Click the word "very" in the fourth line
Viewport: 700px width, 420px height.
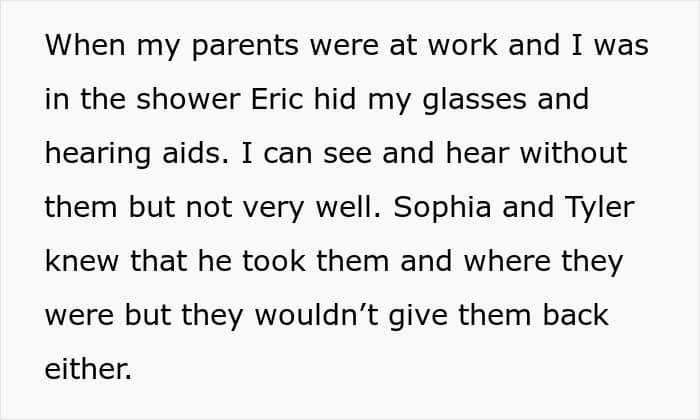click(x=274, y=209)
